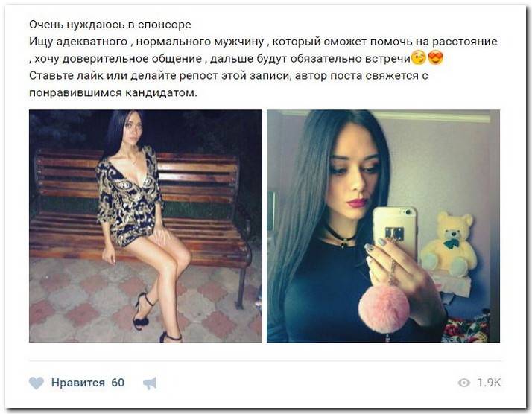Click the "Нравится" like label
532x414 pixels.
coord(78,383)
